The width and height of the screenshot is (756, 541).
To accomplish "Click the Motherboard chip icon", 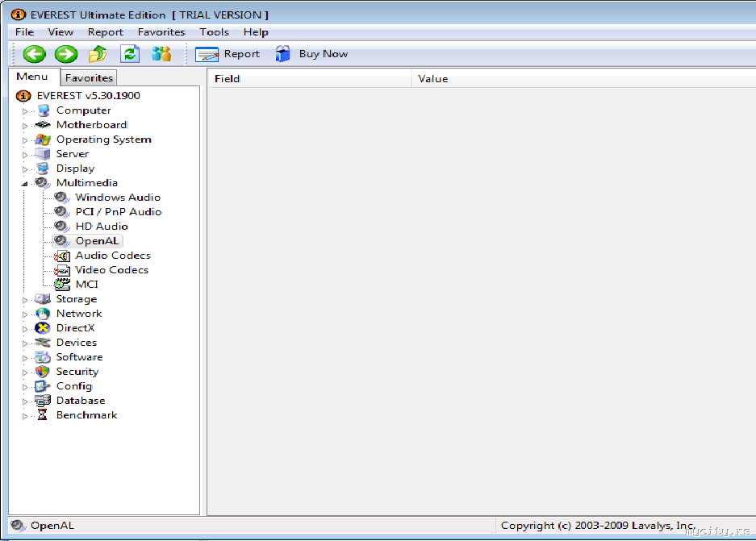I will tap(43, 125).
